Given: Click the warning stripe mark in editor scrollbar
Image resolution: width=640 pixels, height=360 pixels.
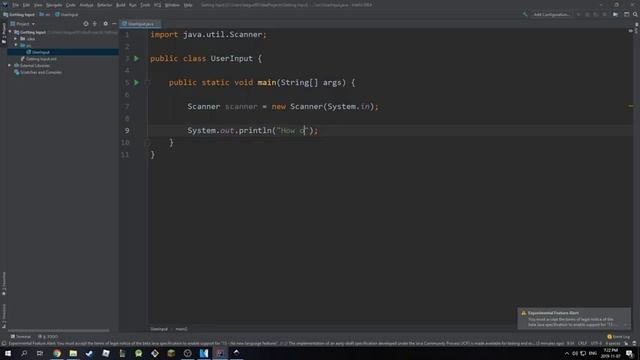Looking at the screenshot, I should pyautogui.click(x=630, y=106).
